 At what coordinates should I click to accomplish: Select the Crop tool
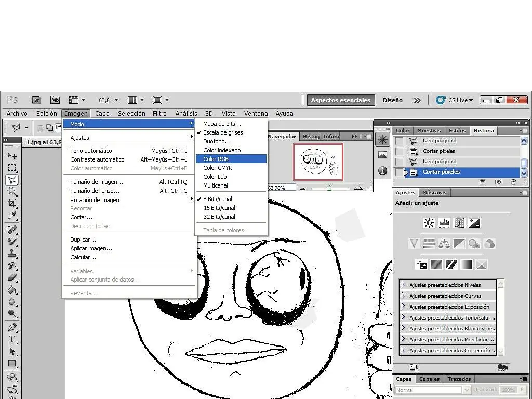pos(12,204)
